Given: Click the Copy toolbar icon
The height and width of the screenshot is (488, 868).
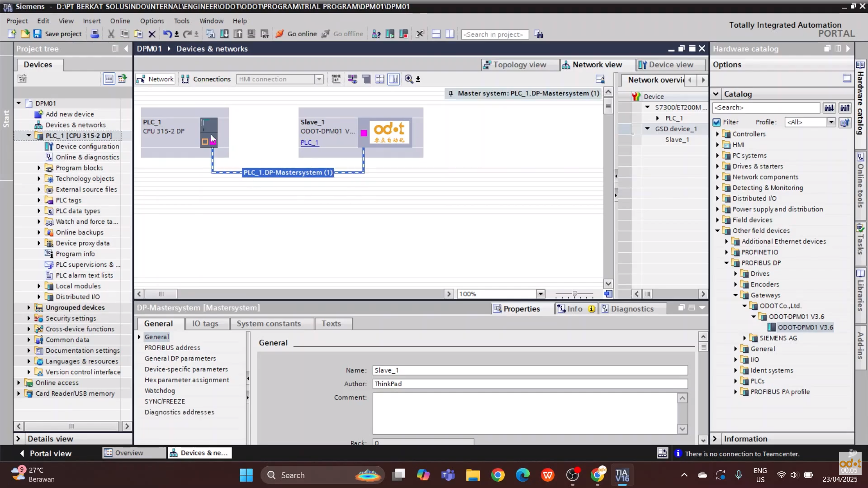Looking at the screenshot, I should point(125,34).
